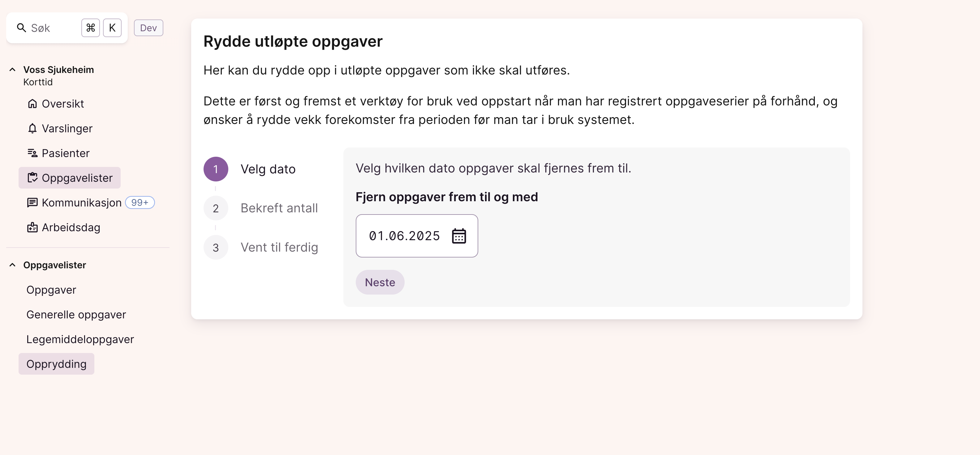
Task: Open the Oversikt home icon
Action: click(32, 104)
